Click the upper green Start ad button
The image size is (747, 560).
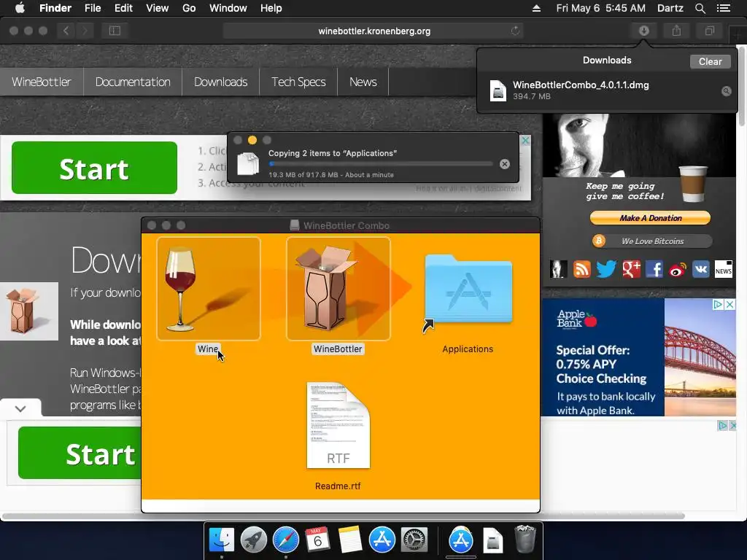94,168
